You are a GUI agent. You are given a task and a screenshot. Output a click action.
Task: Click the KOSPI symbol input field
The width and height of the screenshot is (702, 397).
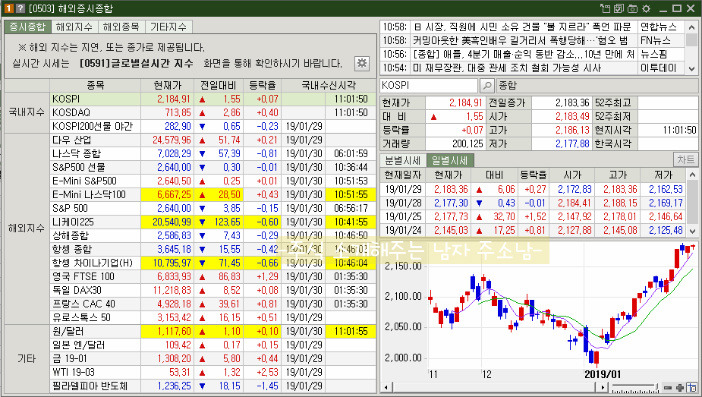tap(428, 85)
